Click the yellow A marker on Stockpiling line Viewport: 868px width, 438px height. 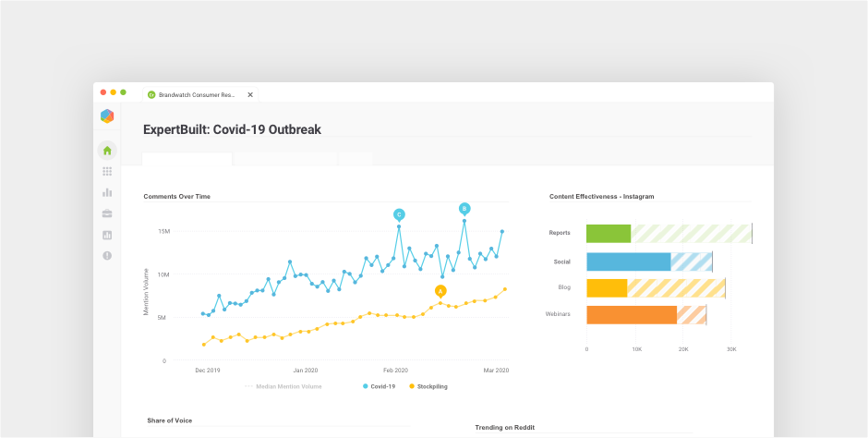pos(440,290)
